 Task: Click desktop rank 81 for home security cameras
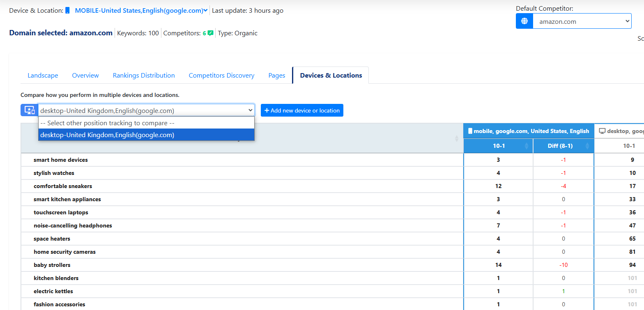632,252
